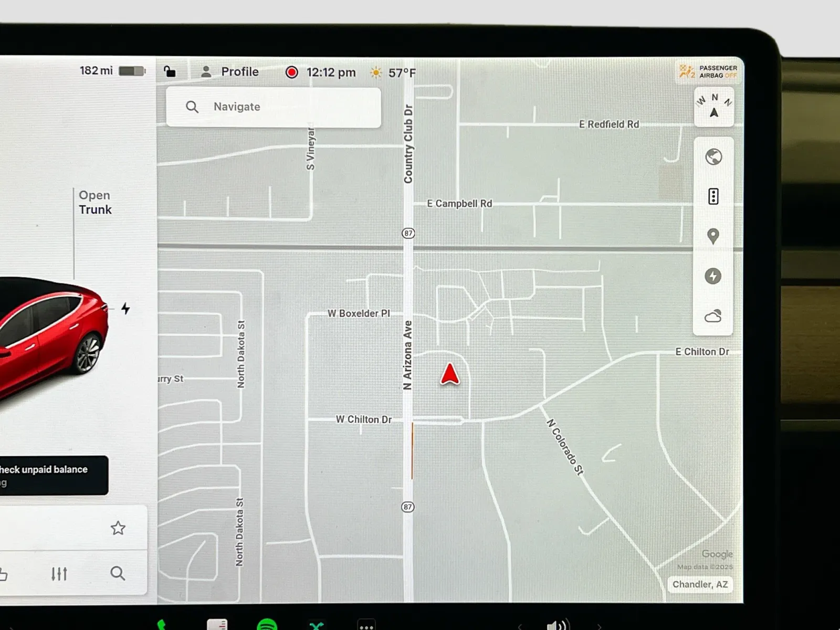Viewport: 840px width, 630px height.
Task: Tap the compass to change map orientation
Action: tap(713, 107)
